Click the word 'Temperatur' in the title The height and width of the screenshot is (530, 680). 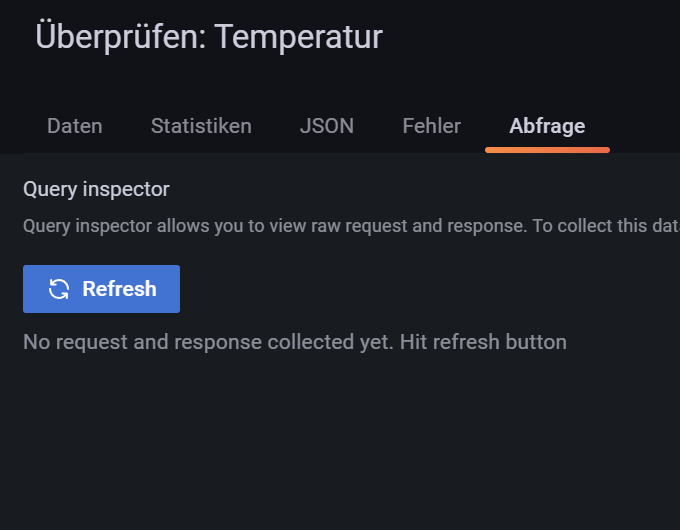(x=298, y=37)
